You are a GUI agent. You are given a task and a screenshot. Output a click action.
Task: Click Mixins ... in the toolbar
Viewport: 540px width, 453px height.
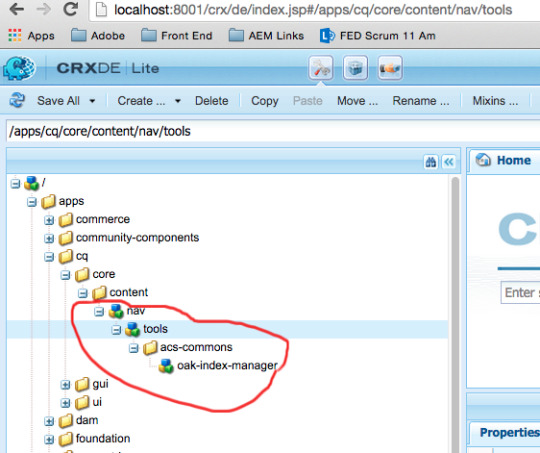tap(495, 101)
